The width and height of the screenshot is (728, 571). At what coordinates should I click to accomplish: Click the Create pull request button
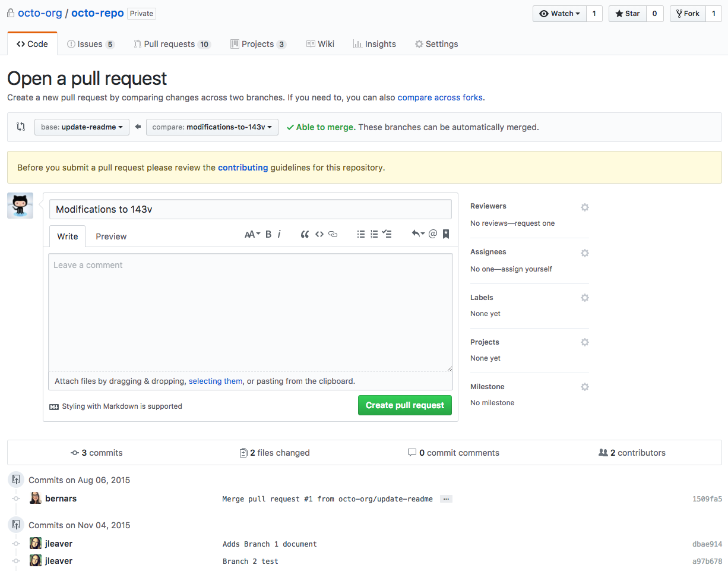coord(405,405)
